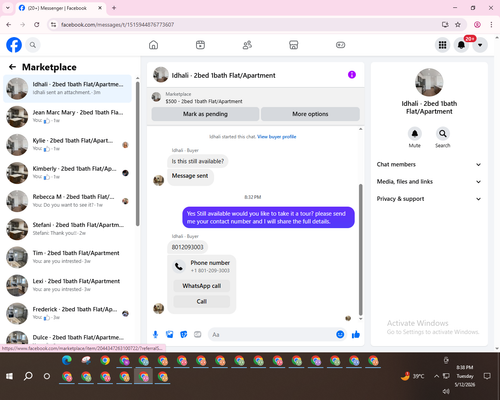This screenshot has width=500, height=400.
Task: Open the Chrome profile avatar icon
Action: [477, 24]
